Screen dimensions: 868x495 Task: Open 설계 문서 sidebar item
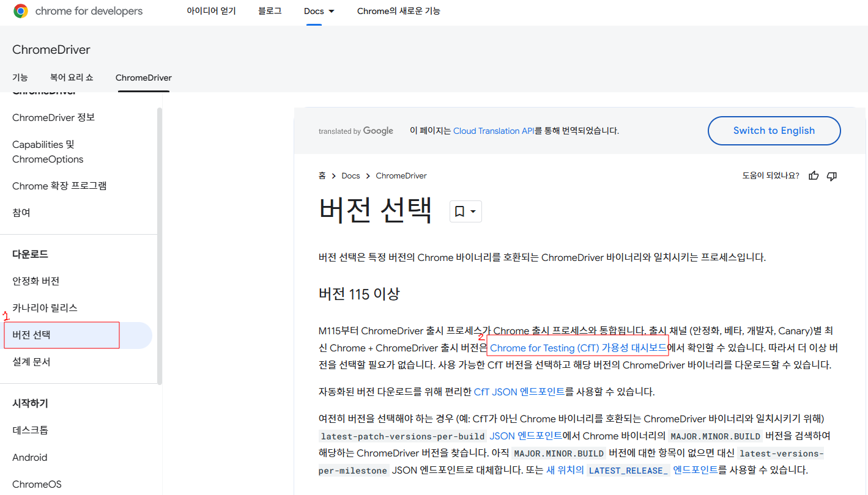pyautogui.click(x=32, y=362)
